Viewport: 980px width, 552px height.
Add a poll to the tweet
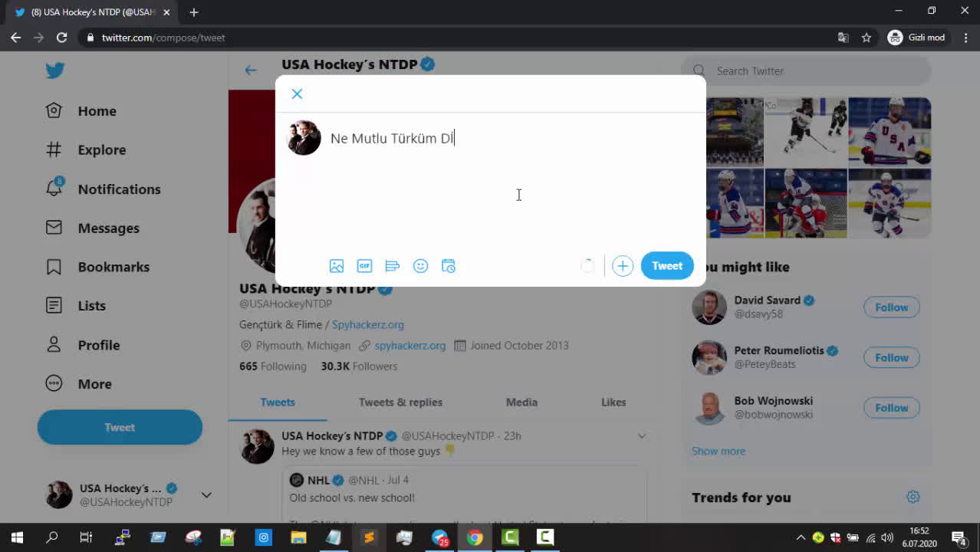pyautogui.click(x=393, y=265)
